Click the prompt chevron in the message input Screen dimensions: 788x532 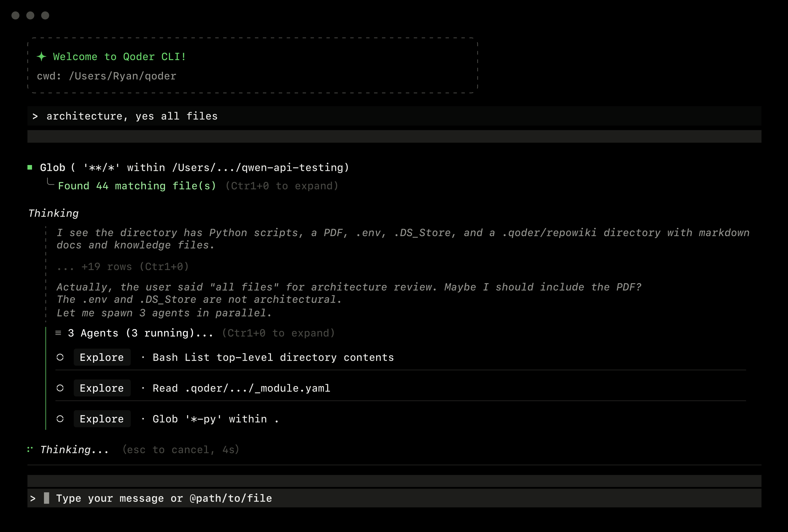(x=33, y=498)
